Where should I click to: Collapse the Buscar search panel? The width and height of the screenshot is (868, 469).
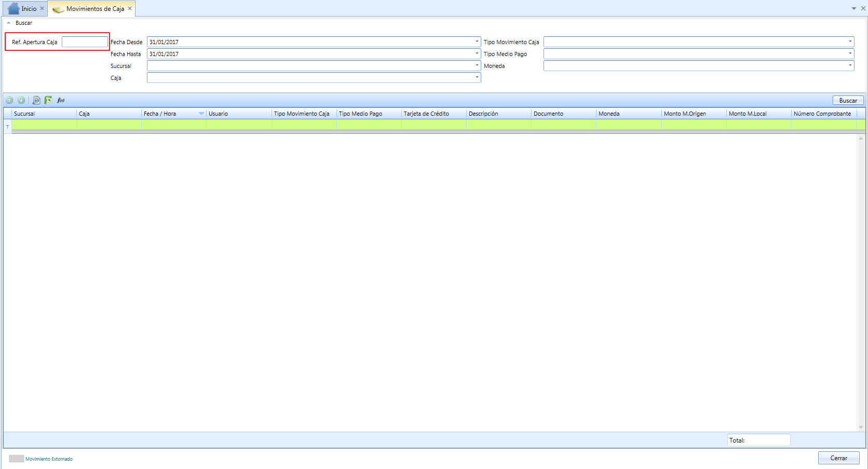(8, 23)
